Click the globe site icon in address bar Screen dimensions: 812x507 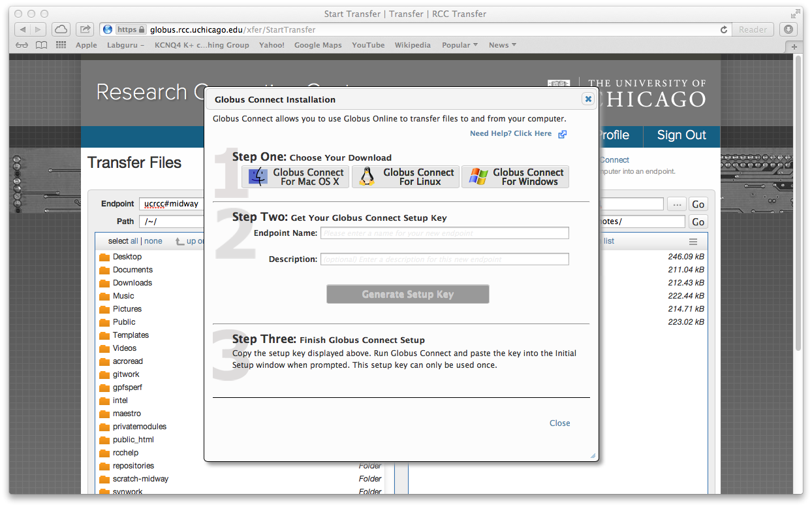point(108,29)
